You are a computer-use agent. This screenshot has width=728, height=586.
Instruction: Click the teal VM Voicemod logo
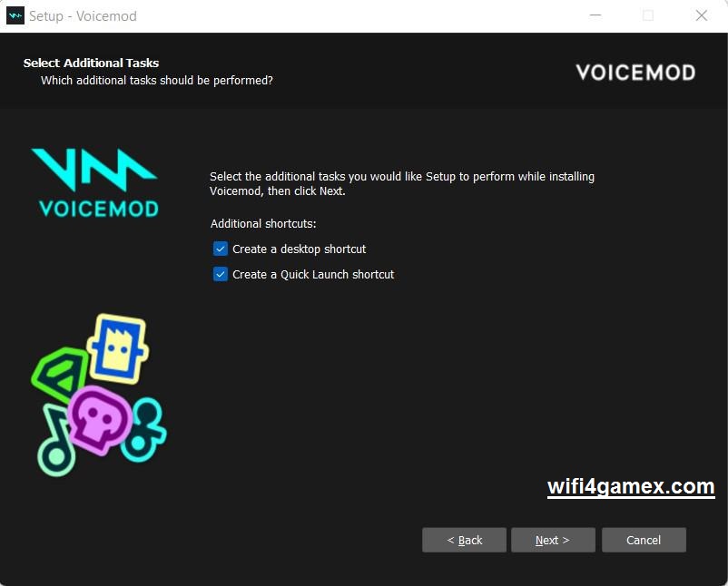click(x=96, y=183)
